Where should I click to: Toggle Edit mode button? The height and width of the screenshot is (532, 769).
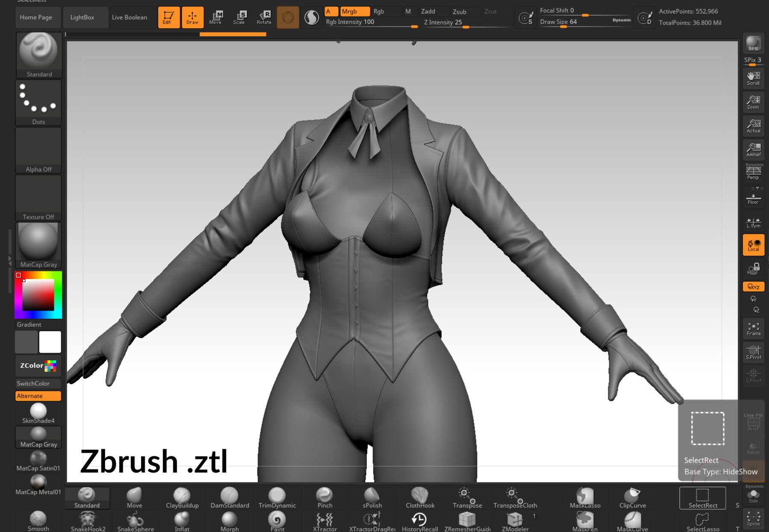tap(168, 18)
